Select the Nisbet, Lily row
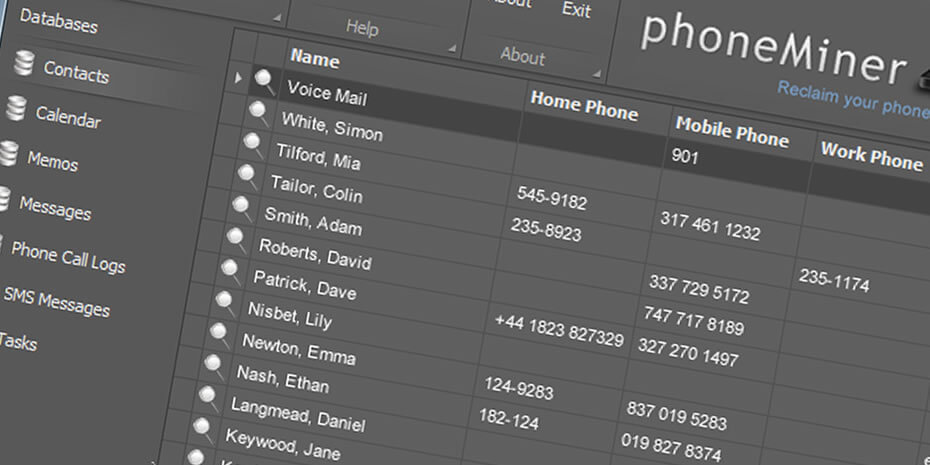This screenshot has height=465, width=930. click(x=289, y=314)
